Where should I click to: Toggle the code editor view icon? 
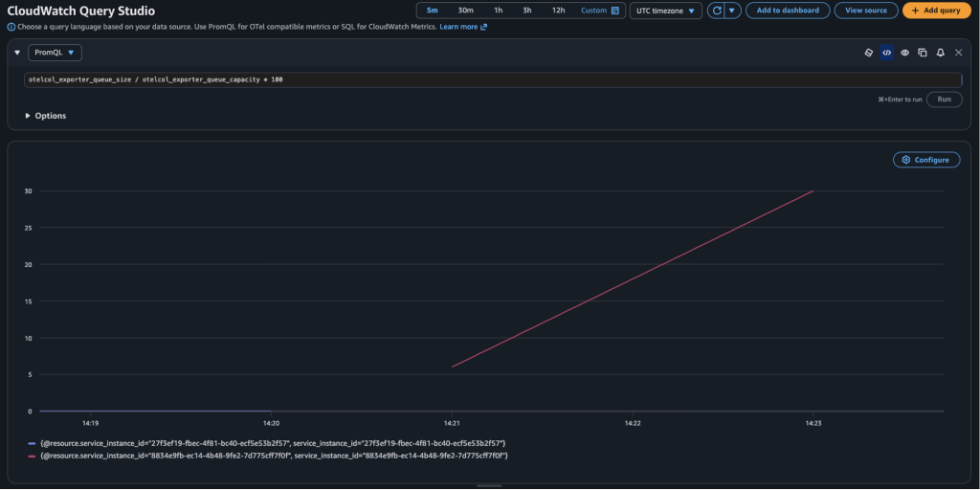tap(886, 54)
